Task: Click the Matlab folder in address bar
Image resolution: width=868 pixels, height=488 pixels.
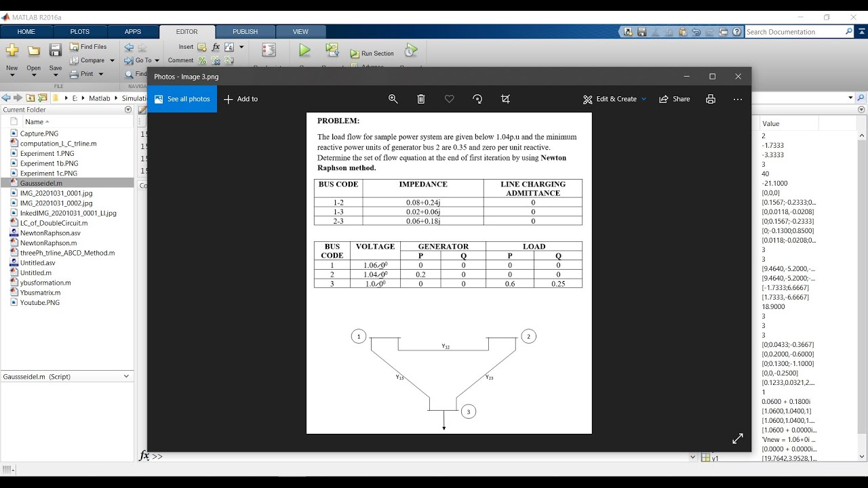Action: tap(100, 98)
